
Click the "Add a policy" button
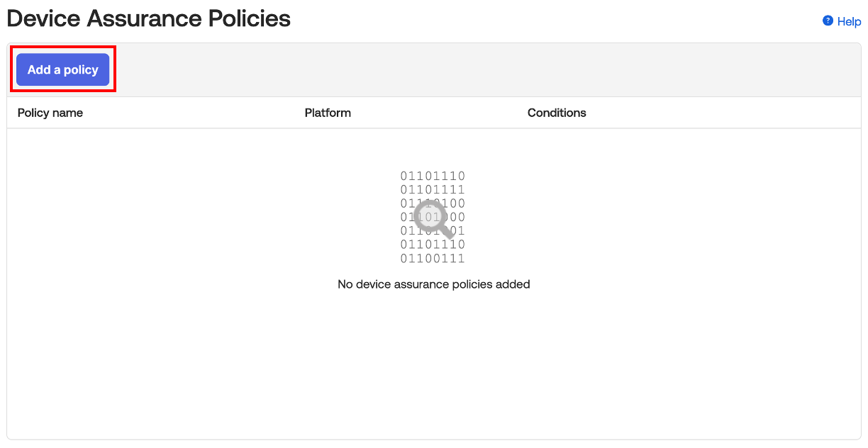(63, 69)
